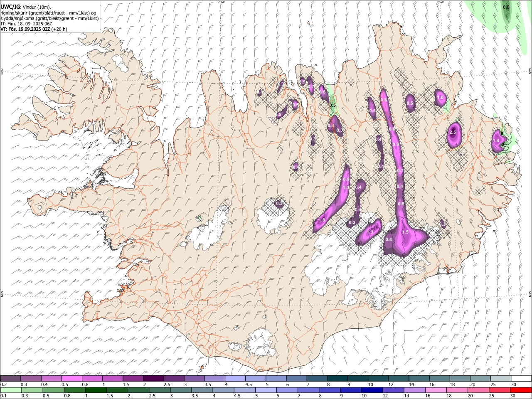This screenshot has height=399, width=532.
Task: Select the bottom-row legend swatch labeled 9
Action: click(x=350, y=390)
